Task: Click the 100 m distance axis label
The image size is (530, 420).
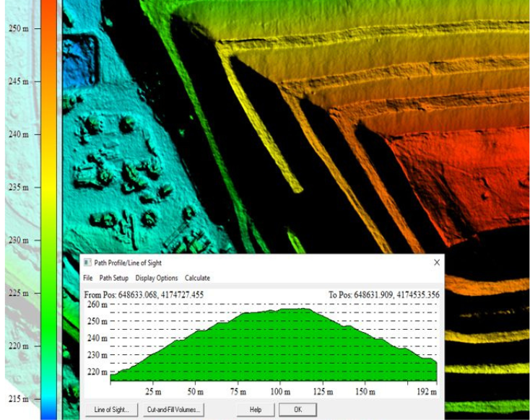Action: [280, 392]
